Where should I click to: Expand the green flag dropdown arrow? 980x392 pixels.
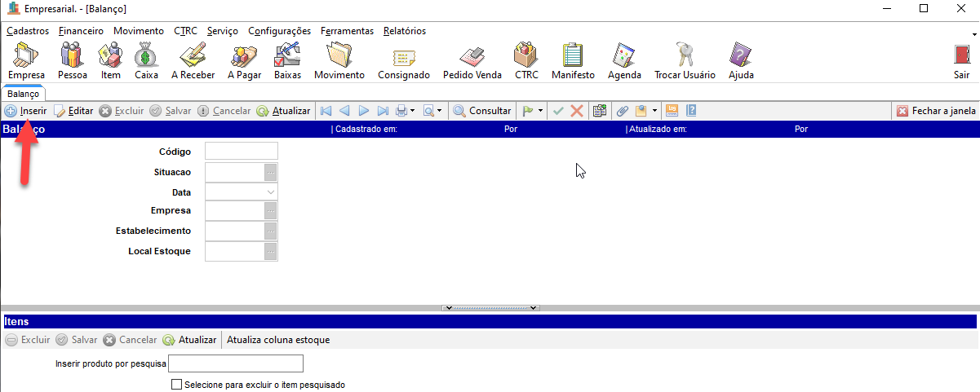[x=540, y=111]
